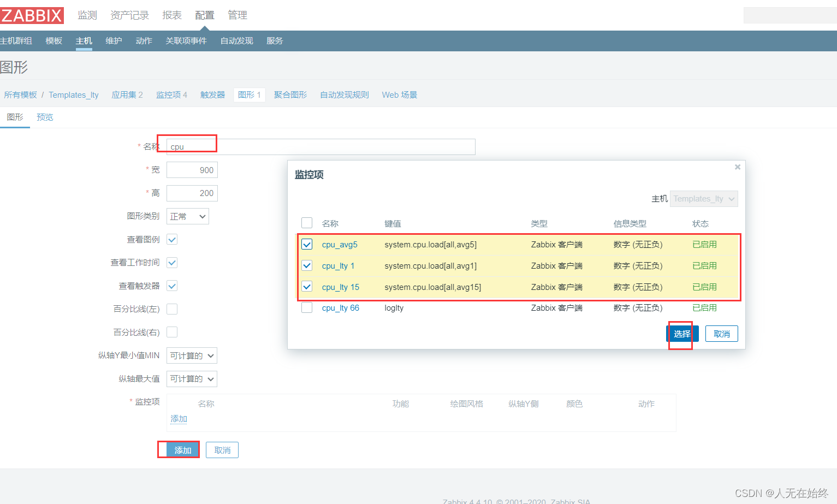Go to 主机 submenu

(84, 41)
